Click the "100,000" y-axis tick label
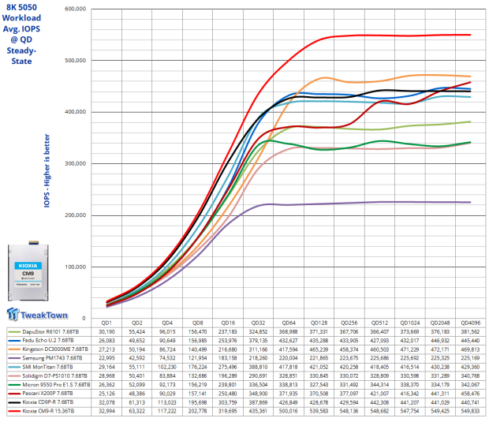The image size is (489, 448). 75,267
